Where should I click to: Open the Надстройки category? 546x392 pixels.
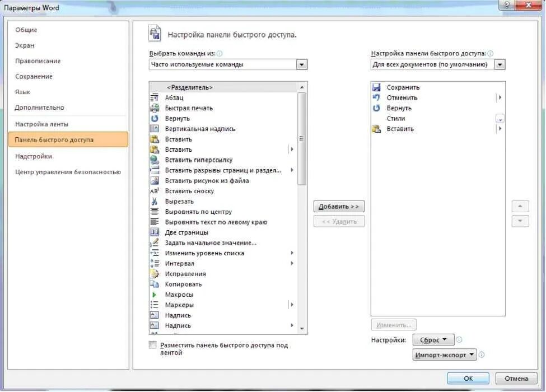click(x=34, y=156)
